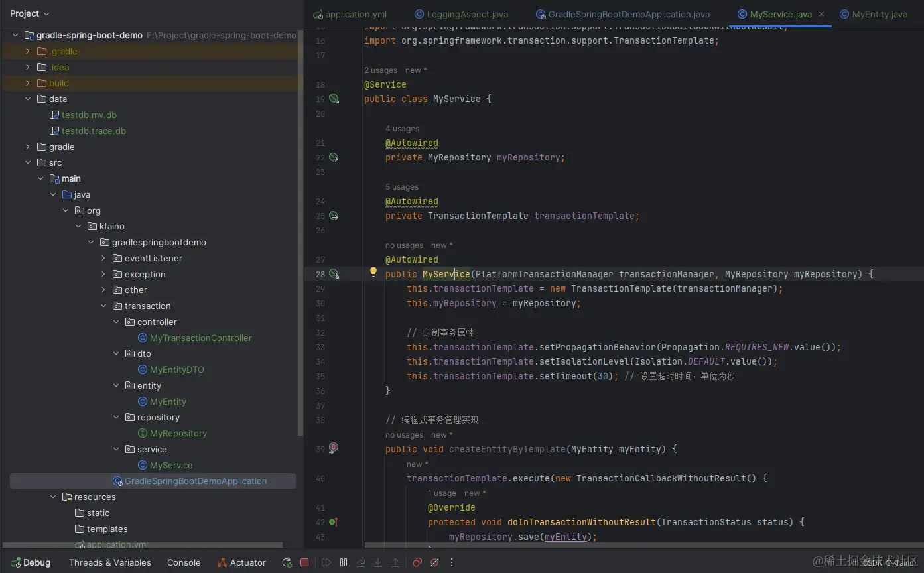Click the yellow lightbulb intention icon
This screenshot has width=924, height=573.
(373, 272)
